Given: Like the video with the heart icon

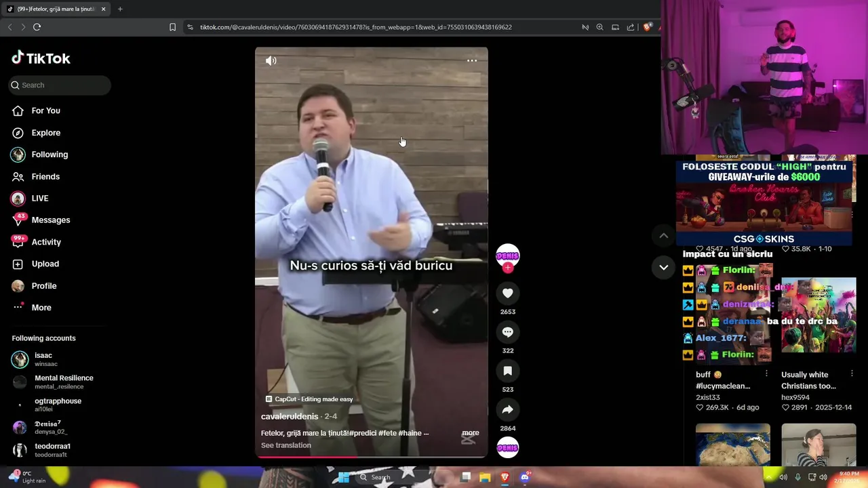Looking at the screenshot, I should pyautogui.click(x=508, y=293).
